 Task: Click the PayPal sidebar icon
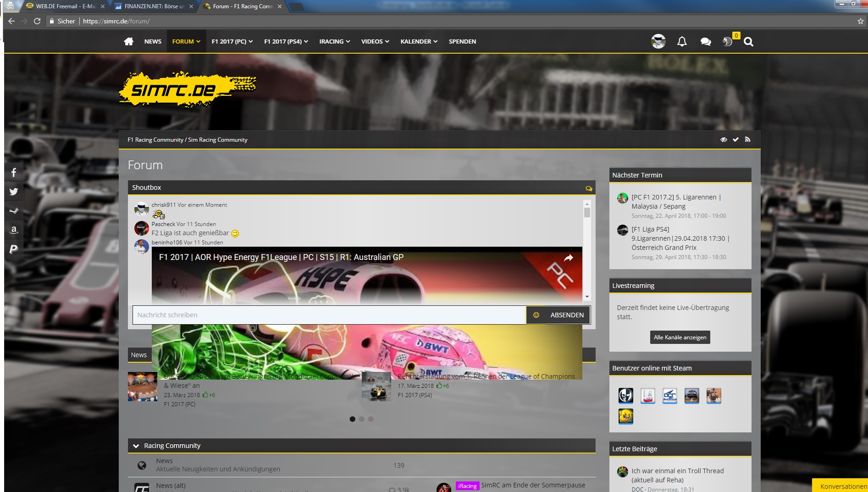14,249
